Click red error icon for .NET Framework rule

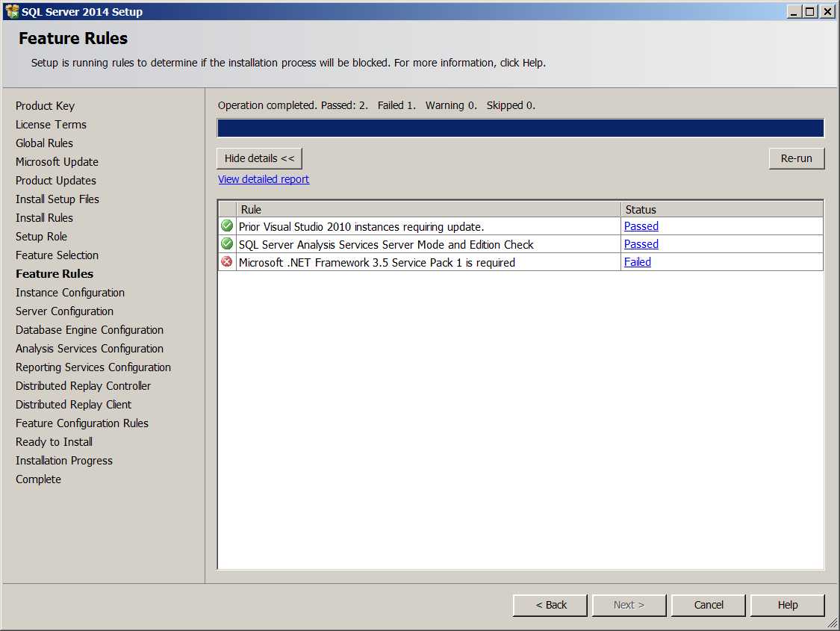pyautogui.click(x=227, y=262)
